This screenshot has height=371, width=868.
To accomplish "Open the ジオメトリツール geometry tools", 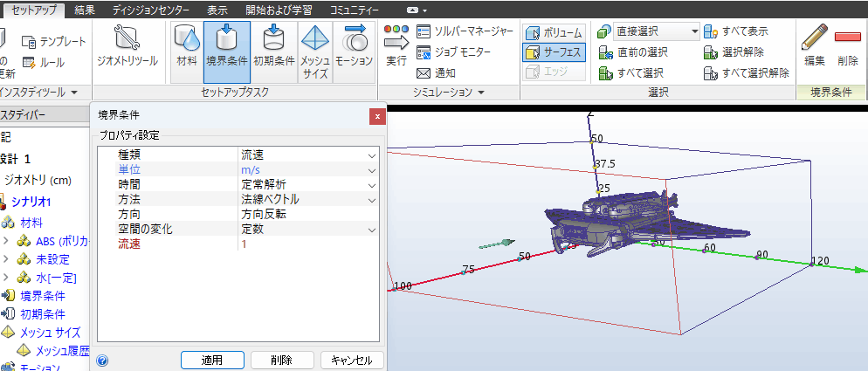I will [127, 47].
